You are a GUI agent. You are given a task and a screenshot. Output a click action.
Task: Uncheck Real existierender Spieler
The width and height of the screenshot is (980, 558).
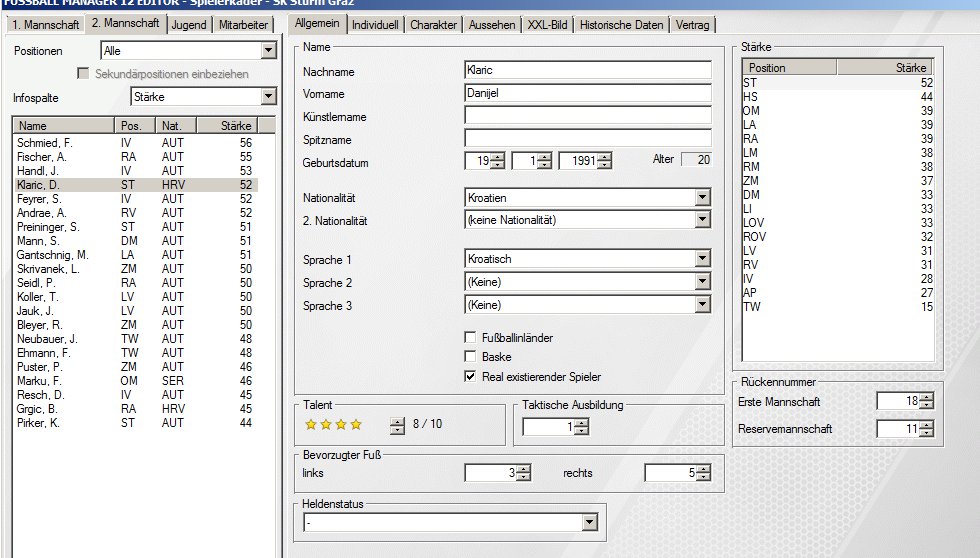pos(470,377)
